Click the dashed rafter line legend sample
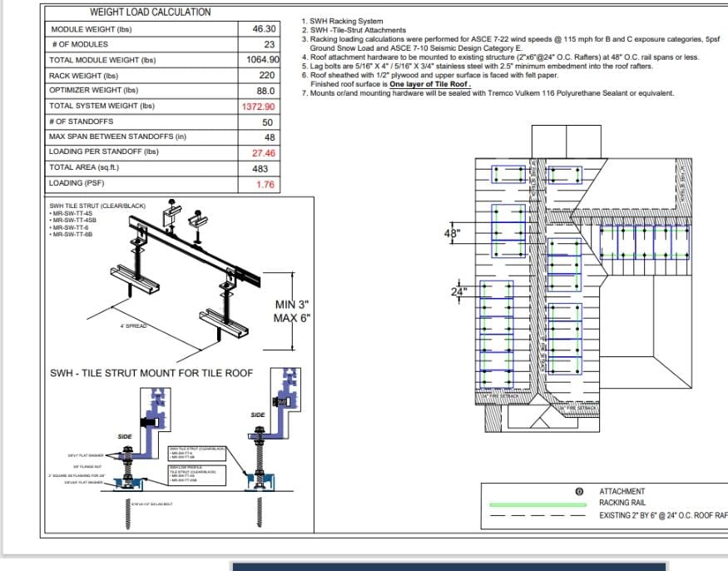 click(537, 516)
